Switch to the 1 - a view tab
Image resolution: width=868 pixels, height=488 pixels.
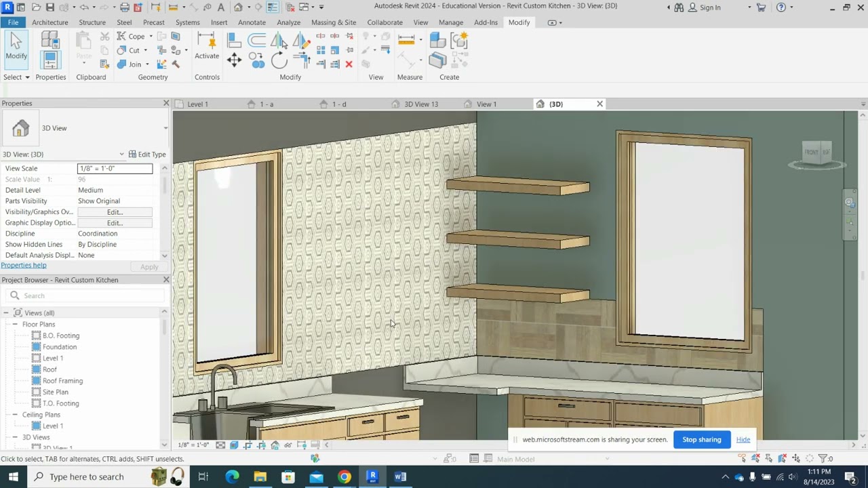point(267,104)
